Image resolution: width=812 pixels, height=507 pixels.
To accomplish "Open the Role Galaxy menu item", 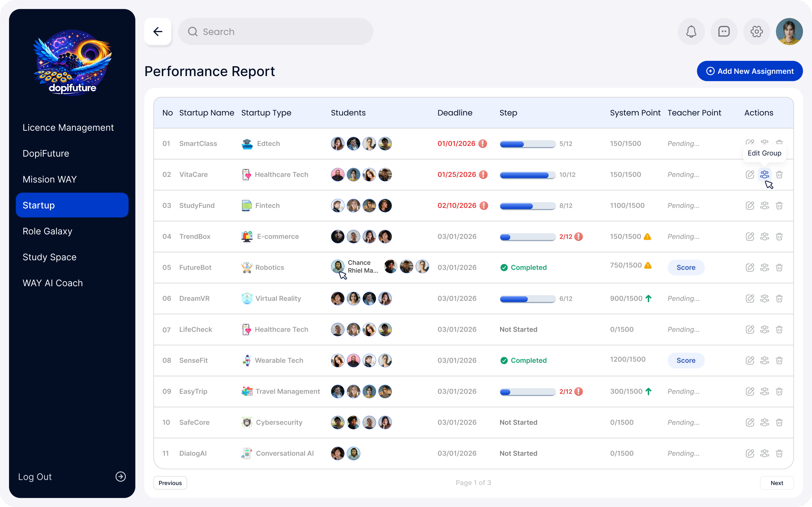I will pos(47,231).
